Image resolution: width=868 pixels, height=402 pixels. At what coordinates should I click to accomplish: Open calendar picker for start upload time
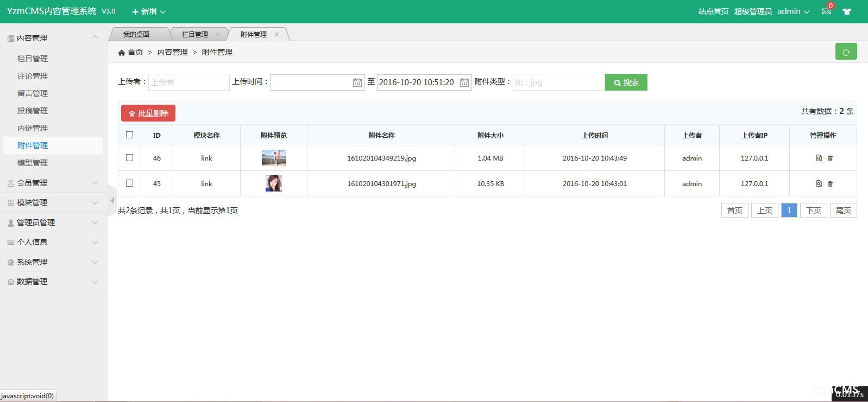click(357, 82)
